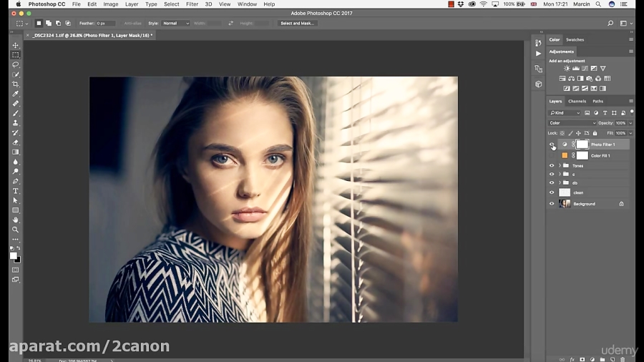The height and width of the screenshot is (362, 644).
Task: Select the Eyedropper tool
Action: point(16,94)
